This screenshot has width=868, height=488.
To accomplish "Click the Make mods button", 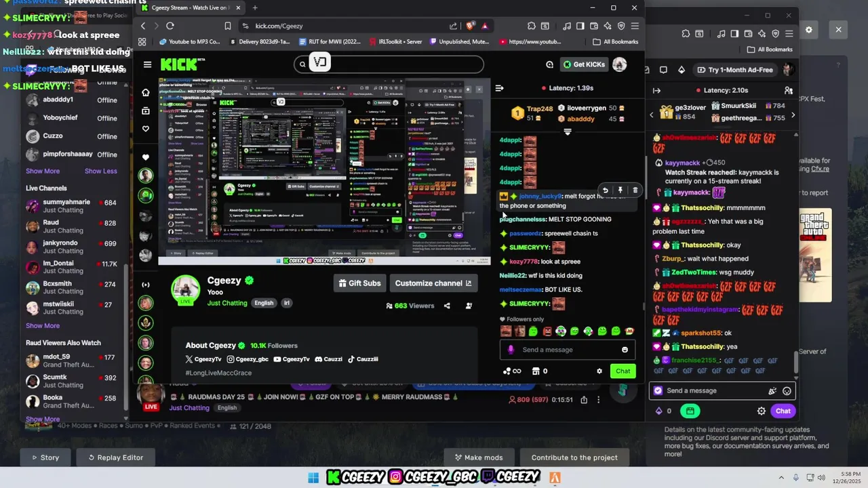I will pos(479,457).
